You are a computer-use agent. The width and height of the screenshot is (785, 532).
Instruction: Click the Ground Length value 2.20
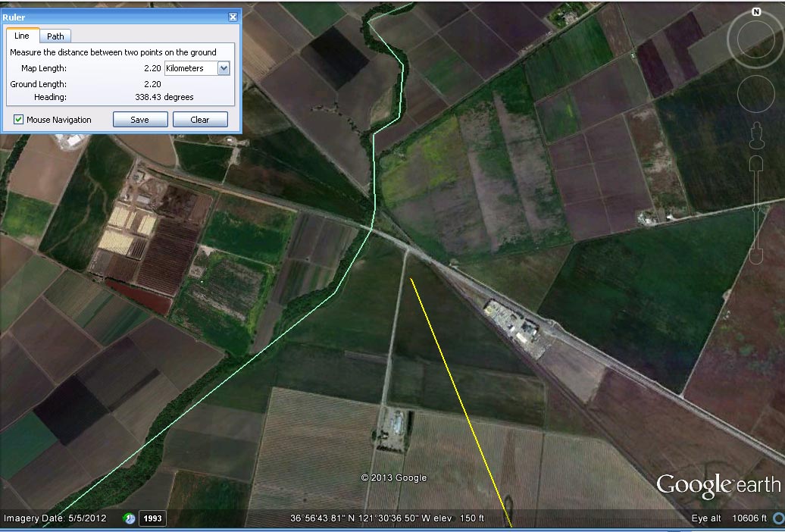click(x=152, y=84)
